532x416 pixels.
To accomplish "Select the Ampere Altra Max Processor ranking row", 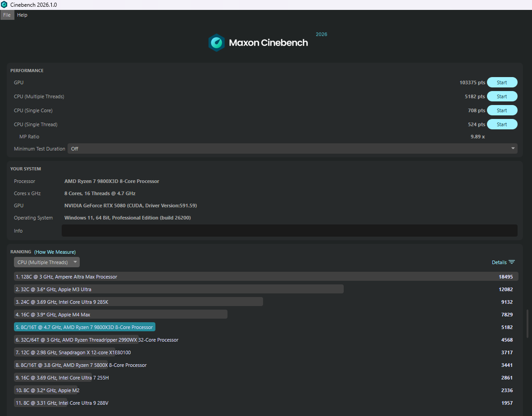I will point(266,276).
